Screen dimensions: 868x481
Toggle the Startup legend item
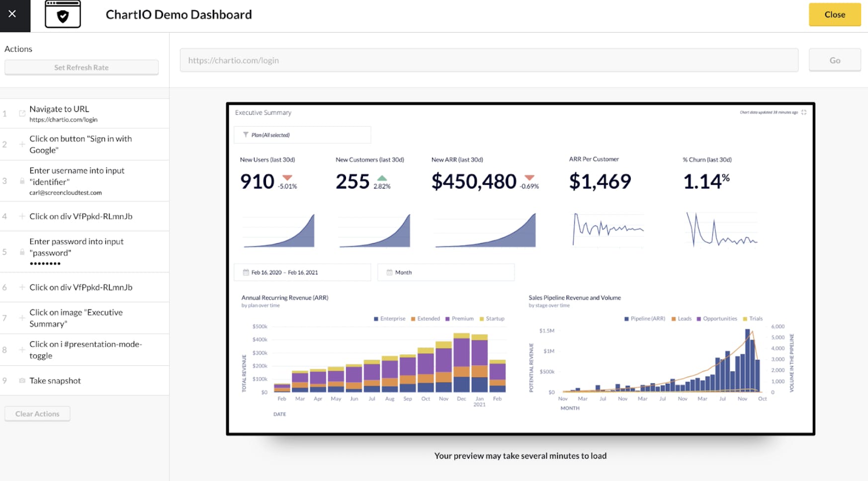pyautogui.click(x=492, y=319)
